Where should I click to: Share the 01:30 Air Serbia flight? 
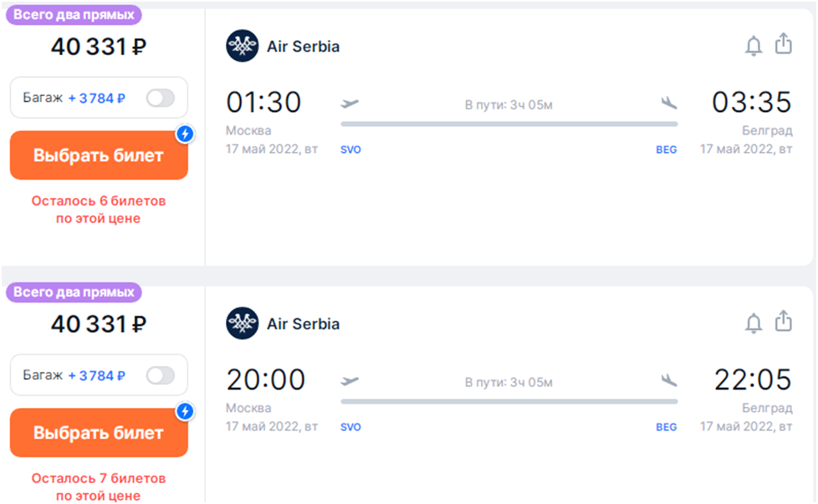tap(783, 43)
